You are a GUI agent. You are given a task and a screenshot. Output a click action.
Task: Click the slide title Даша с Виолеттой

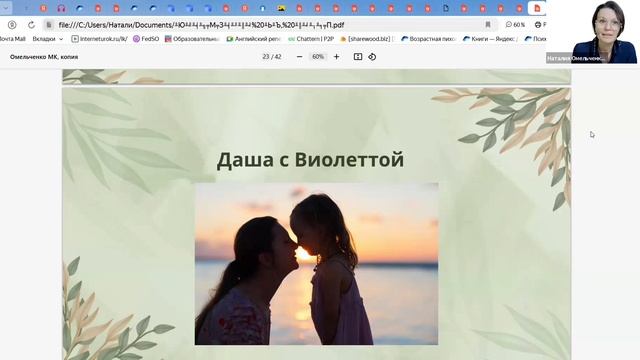point(310,160)
